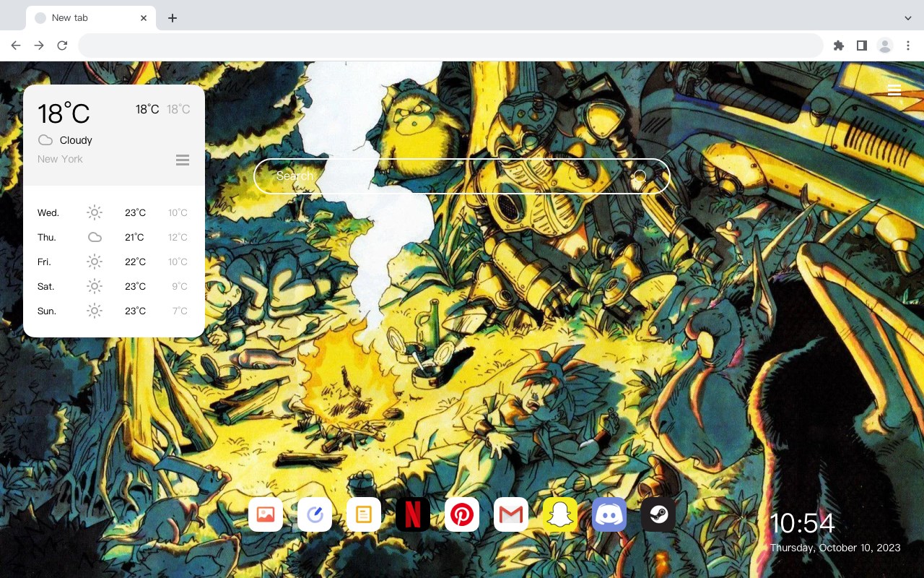Screen dimensions: 924x578
Task: Open the Gmail shortcut
Action: click(511, 514)
